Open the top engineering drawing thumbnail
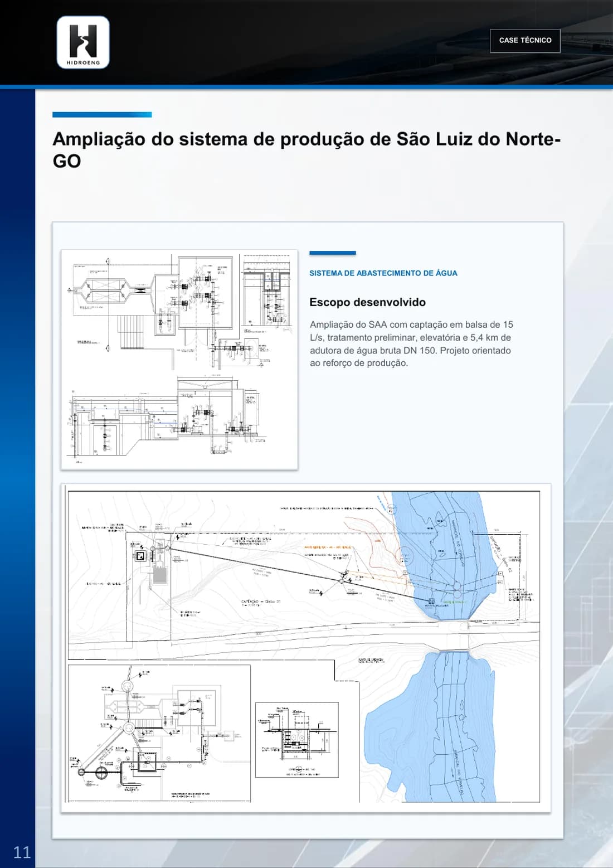613x868 pixels. point(179,359)
